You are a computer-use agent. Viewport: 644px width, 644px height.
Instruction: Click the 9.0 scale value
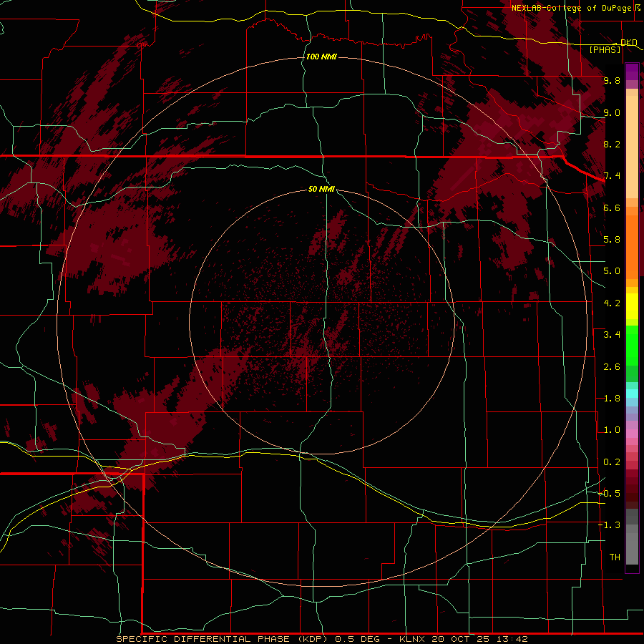612,112
